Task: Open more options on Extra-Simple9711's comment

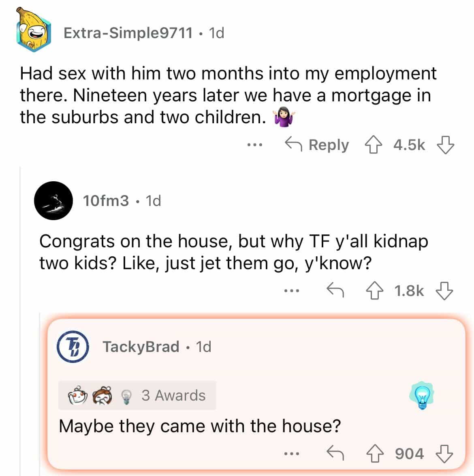Action: [x=256, y=145]
